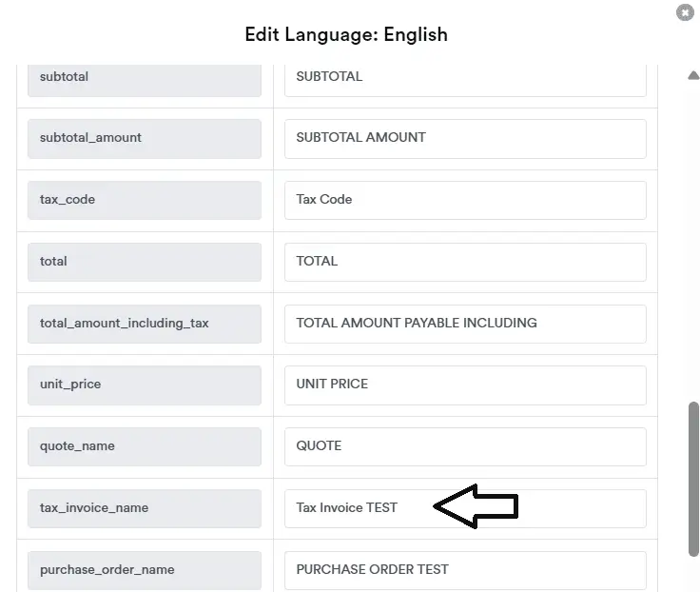Click the unit_price key label

click(144, 385)
